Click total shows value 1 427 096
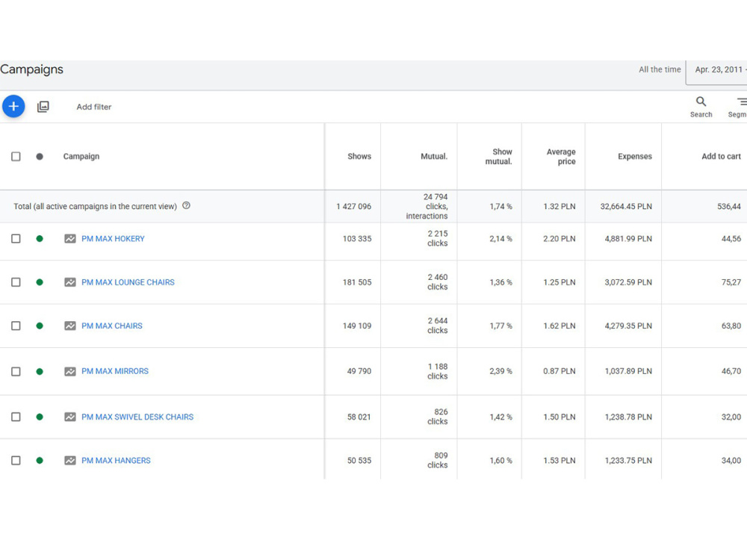Viewport: 747px width, 560px height. [x=353, y=206]
